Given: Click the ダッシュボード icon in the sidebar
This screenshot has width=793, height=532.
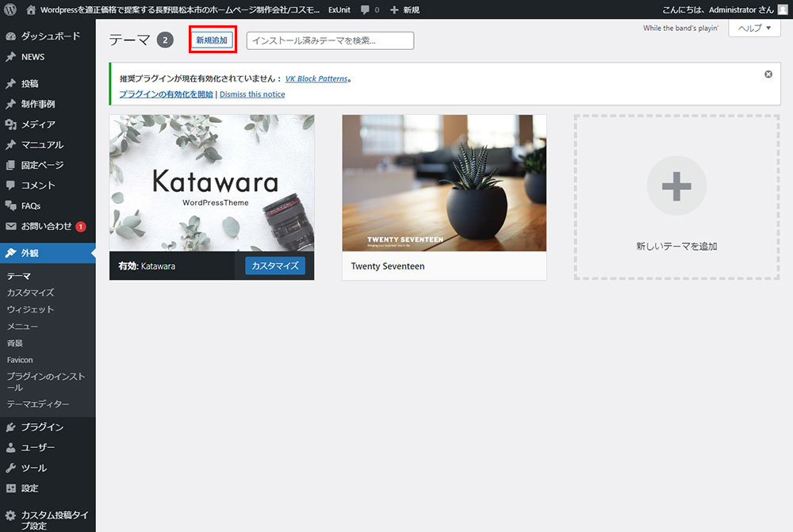Looking at the screenshot, I should [11, 36].
